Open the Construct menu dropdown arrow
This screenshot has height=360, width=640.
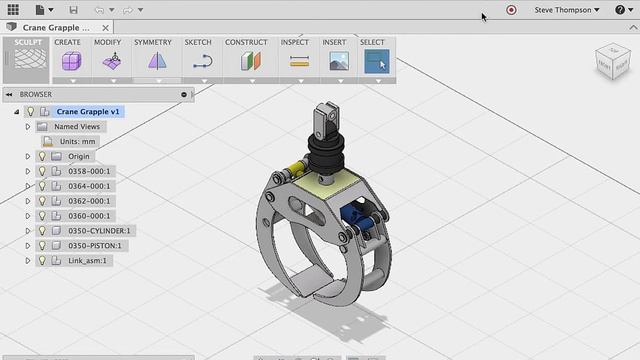pyautogui.click(x=252, y=81)
